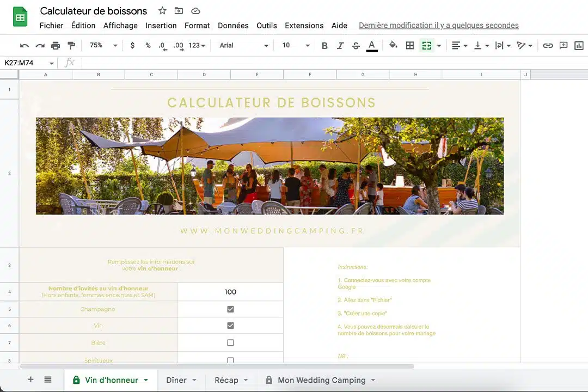Viewport: 588px width, 392px height.
Task: Open horizontal align dropdown
Action: [x=460, y=45]
